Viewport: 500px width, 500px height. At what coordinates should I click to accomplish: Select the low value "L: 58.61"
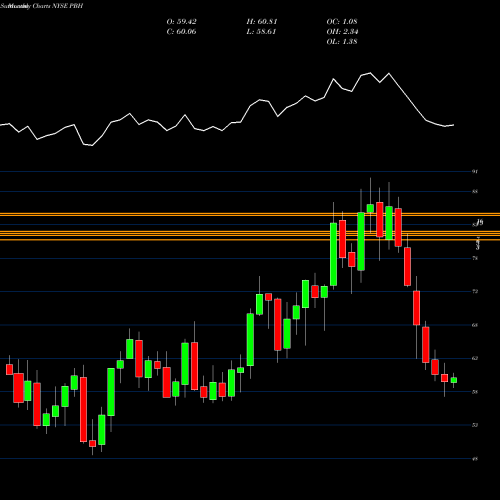[x=261, y=32]
